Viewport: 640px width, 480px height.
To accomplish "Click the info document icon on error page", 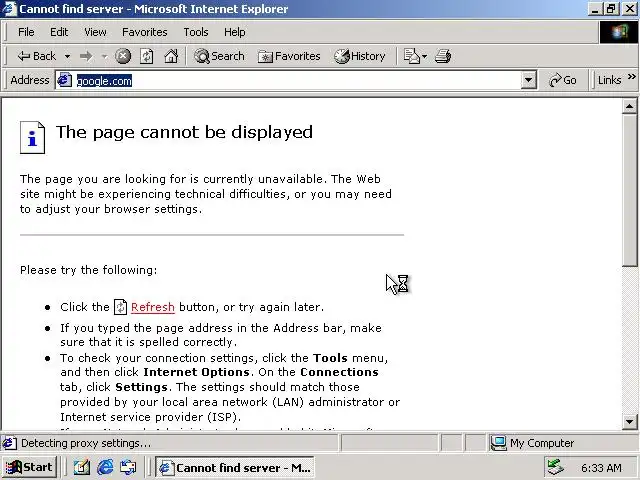I will click(x=32, y=138).
